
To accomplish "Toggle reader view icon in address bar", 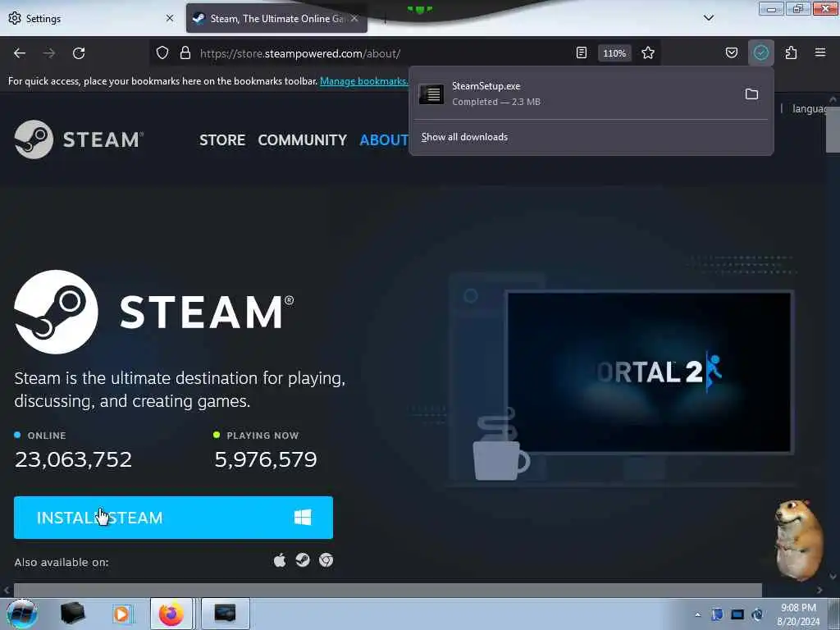I will 582,53.
